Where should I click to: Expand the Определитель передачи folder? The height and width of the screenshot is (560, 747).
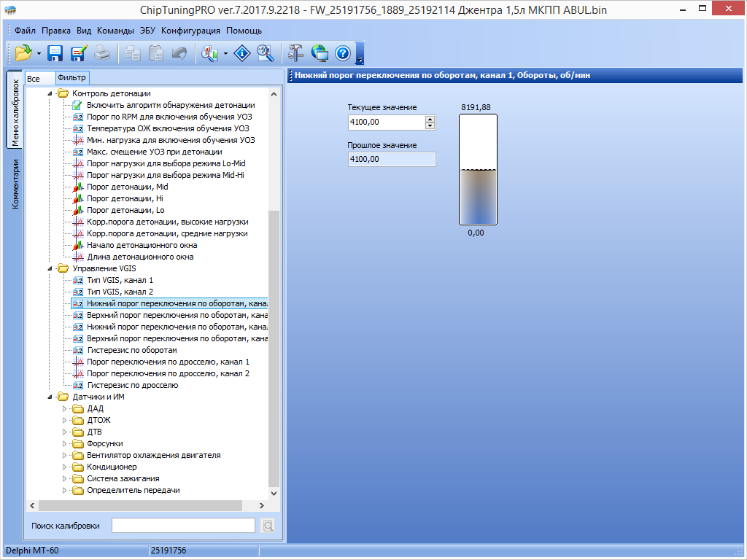64,490
